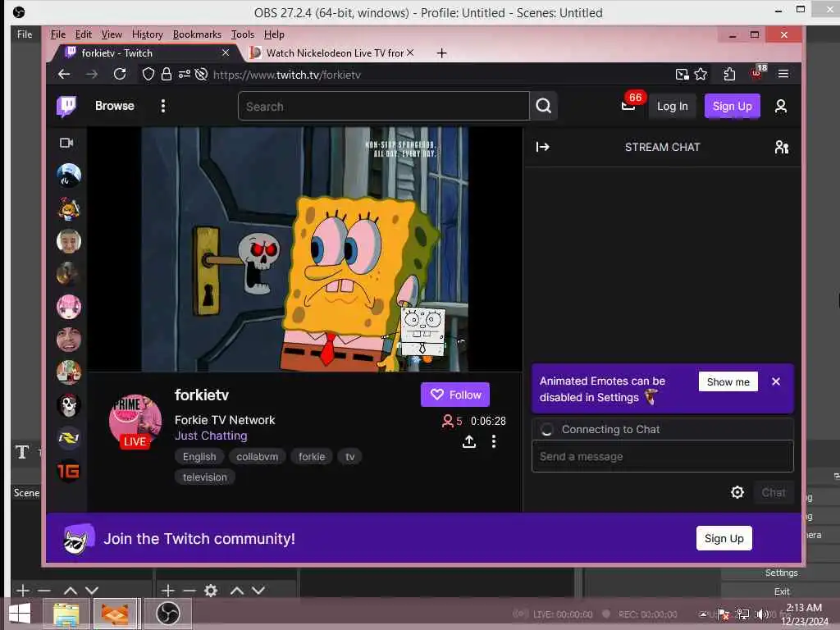Click the Chat send button
This screenshot has width=840, height=630.
773,492
